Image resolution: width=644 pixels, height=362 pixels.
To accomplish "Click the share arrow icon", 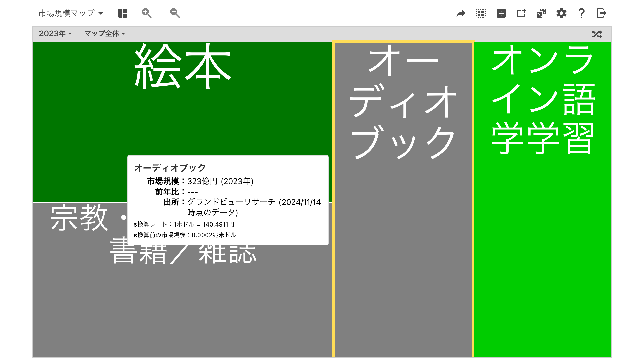I will click(x=461, y=13).
